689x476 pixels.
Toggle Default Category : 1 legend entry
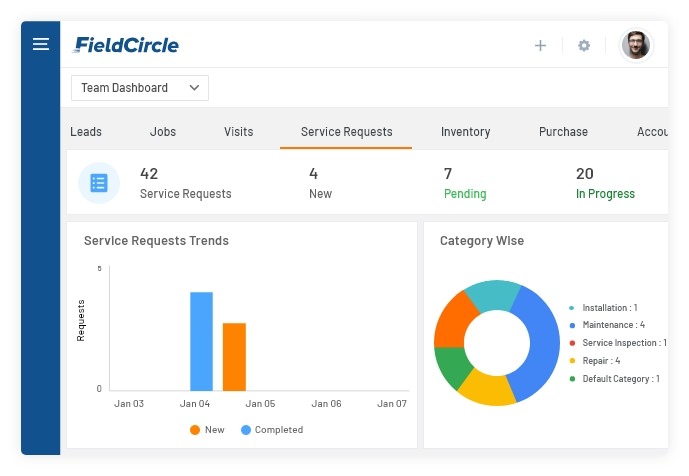click(x=614, y=379)
